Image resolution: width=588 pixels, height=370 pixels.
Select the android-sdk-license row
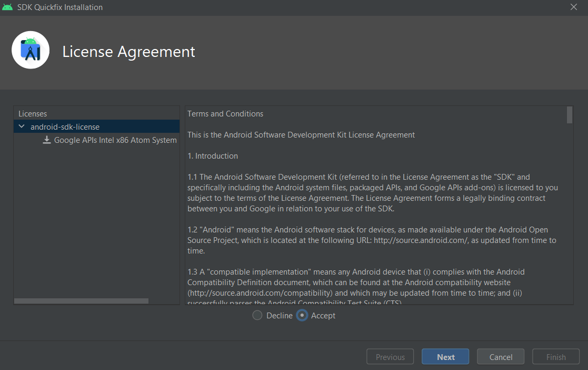click(97, 126)
